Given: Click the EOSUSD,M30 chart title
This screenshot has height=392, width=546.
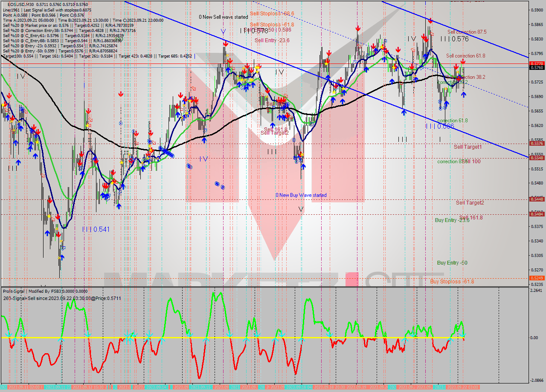Looking at the screenshot, I should tap(20, 4).
